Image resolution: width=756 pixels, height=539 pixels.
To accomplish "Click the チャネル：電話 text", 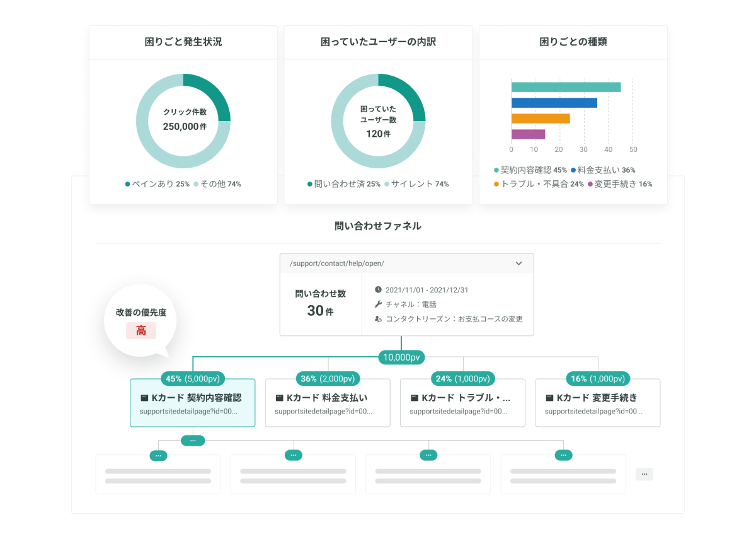I will click(x=411, y=304).
